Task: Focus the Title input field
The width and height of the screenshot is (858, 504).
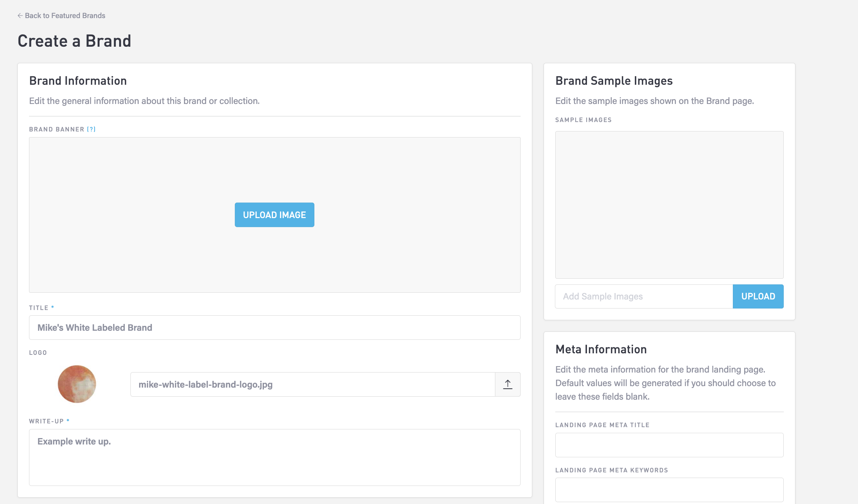Action: click(x=274, y=327)
